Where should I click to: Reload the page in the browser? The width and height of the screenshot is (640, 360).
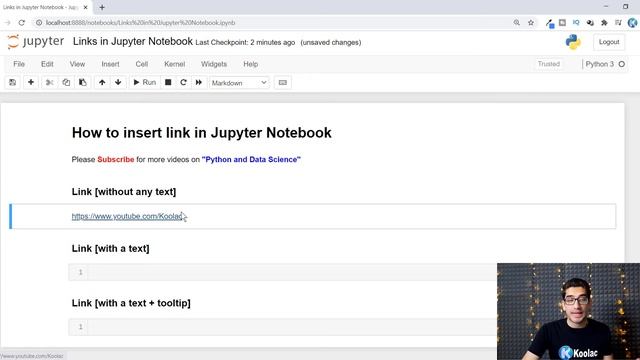click(x=22, y=23)
